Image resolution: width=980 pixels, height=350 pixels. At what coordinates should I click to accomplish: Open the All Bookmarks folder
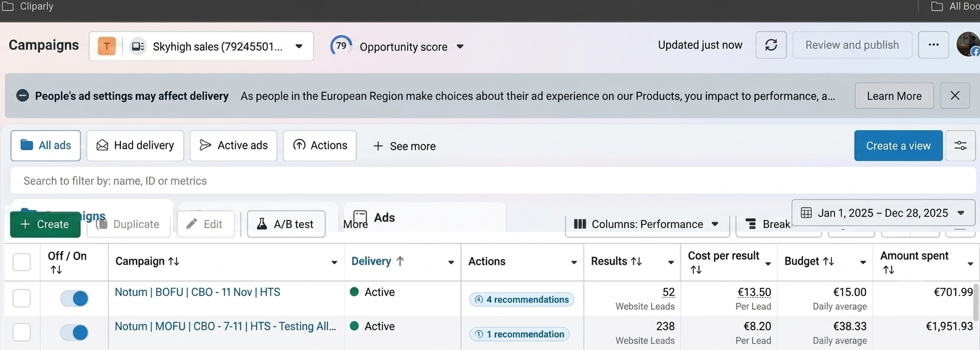955,6
